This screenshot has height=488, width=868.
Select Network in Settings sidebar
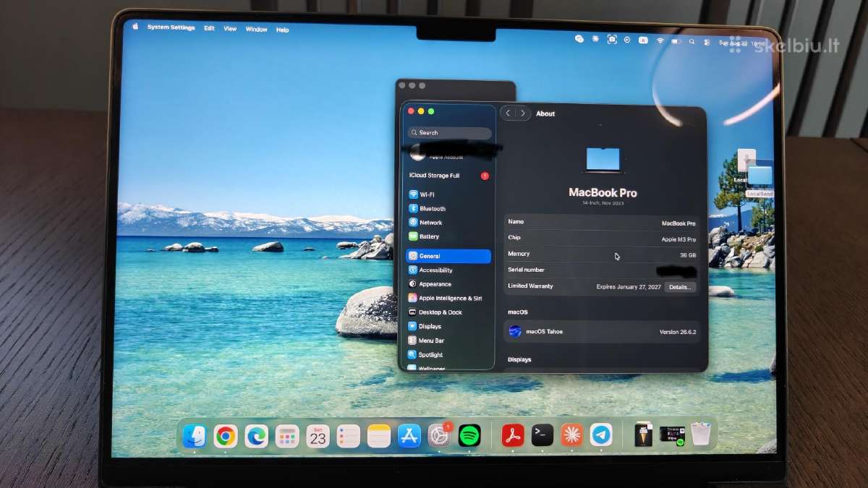pos(448,223)
